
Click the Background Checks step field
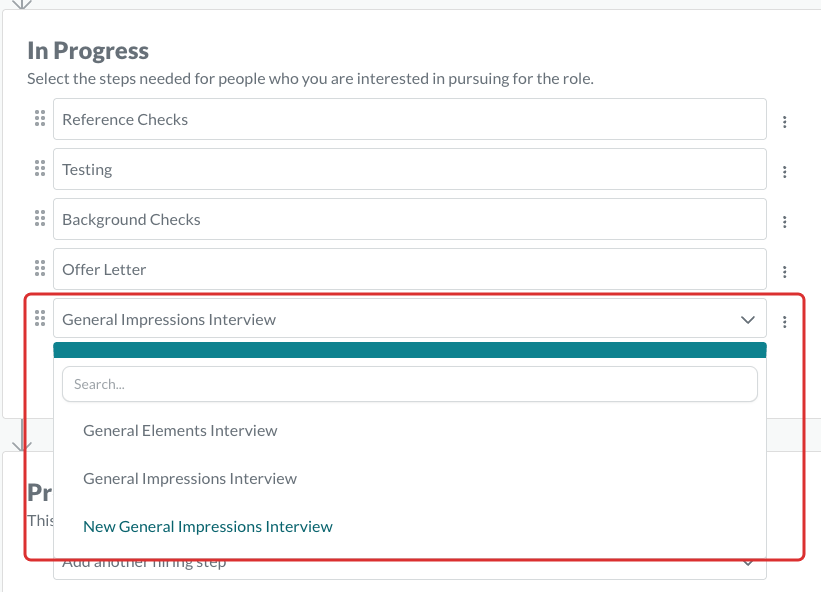coord(409,219)
